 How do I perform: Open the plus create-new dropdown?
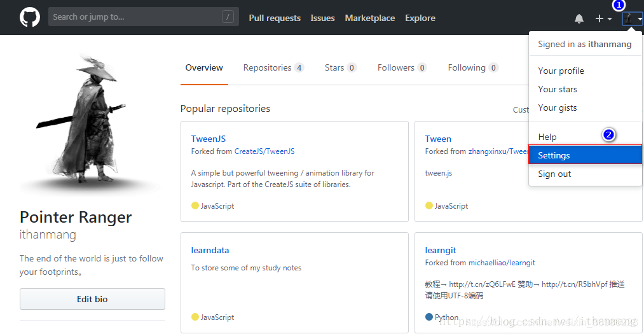click(603, 18)
